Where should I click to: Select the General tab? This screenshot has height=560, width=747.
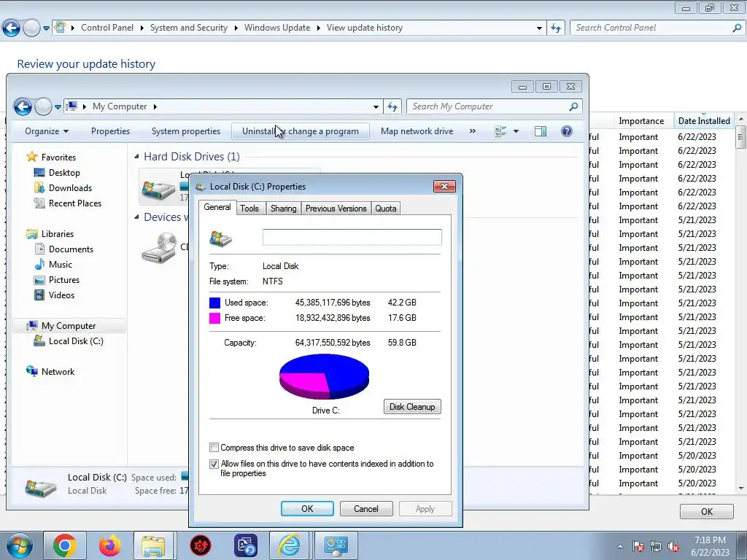[217, 207]
